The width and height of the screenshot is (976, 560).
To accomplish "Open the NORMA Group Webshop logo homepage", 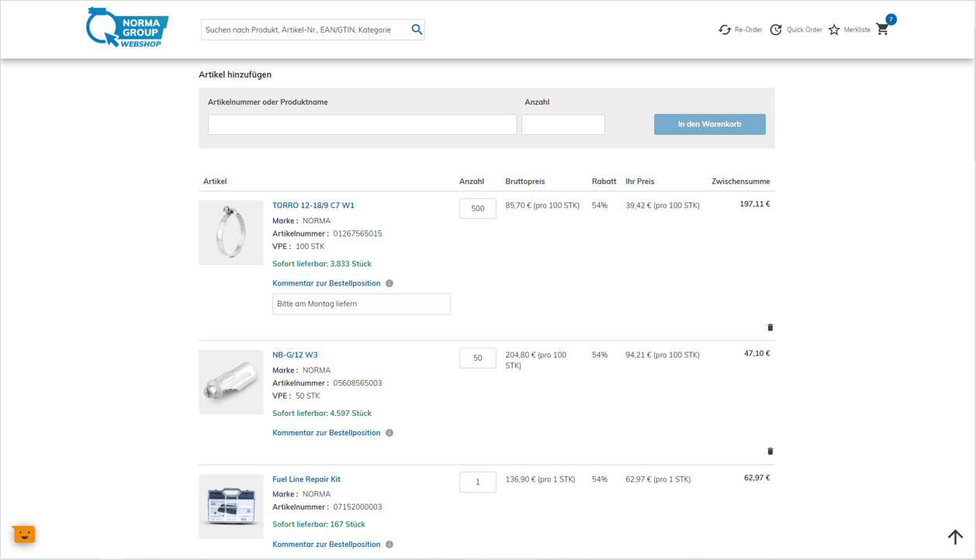I will 127,28.
